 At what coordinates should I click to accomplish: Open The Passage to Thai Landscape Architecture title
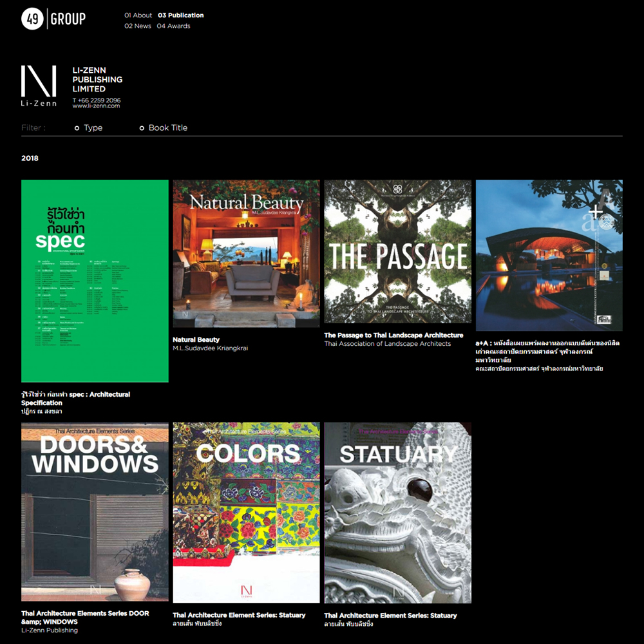click(x=393, y=336)
